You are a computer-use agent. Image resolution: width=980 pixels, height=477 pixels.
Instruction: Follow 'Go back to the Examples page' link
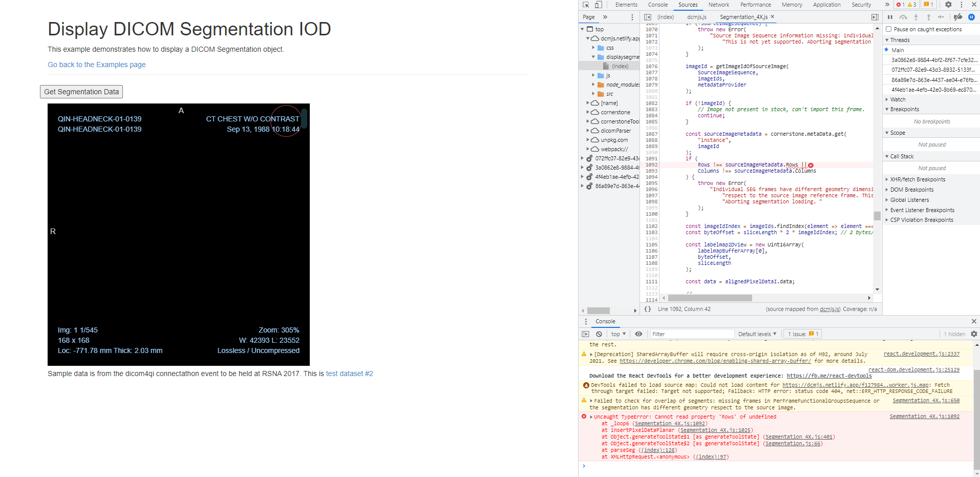click(97, 65)
